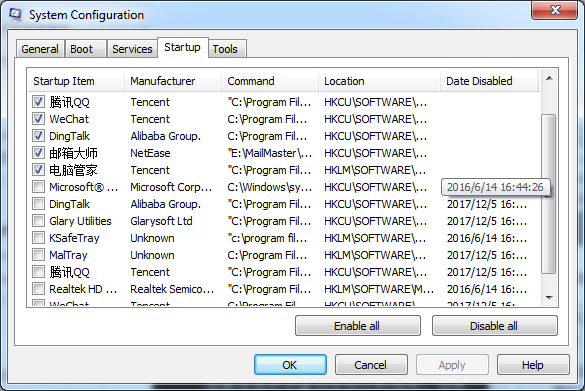Sort by the Startup Item column header

pos(76,81)
